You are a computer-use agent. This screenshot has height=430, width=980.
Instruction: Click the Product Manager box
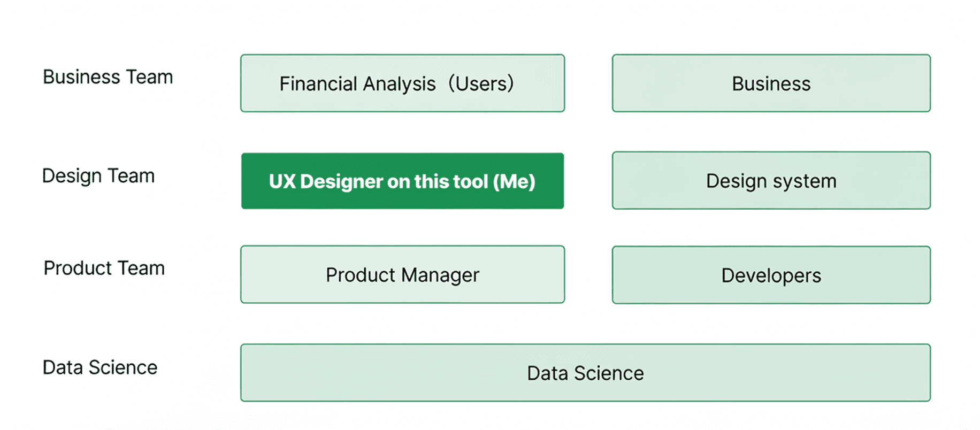click(x=402, y=274)
